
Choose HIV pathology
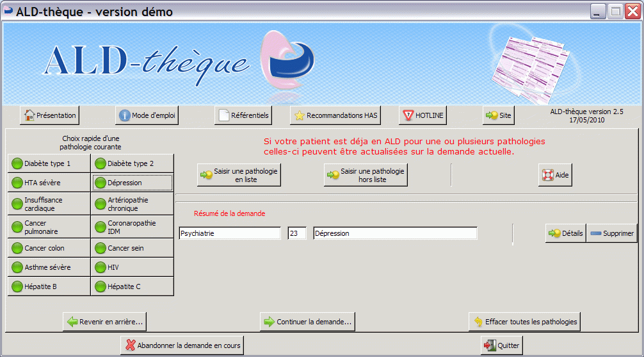(x=133, y=267)
